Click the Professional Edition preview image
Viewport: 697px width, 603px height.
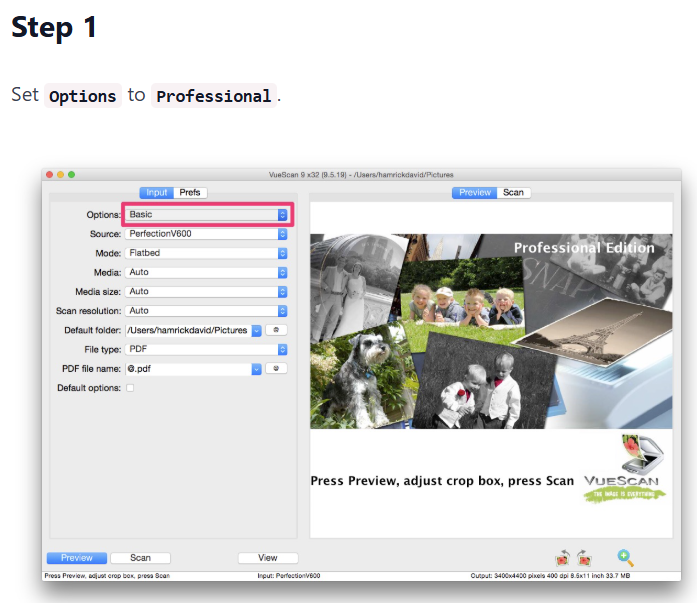click(491, 331)
